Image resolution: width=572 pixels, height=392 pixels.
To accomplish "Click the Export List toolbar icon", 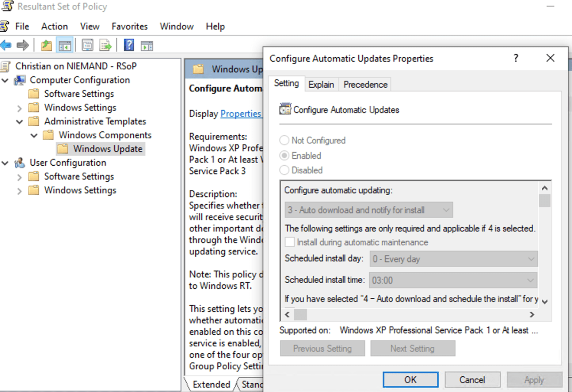I will coord(106,46).
